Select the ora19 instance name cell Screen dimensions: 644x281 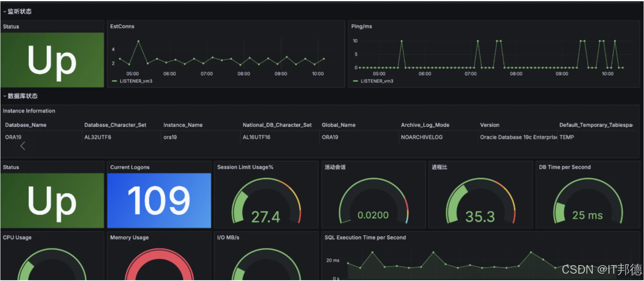tap(170, 137)
